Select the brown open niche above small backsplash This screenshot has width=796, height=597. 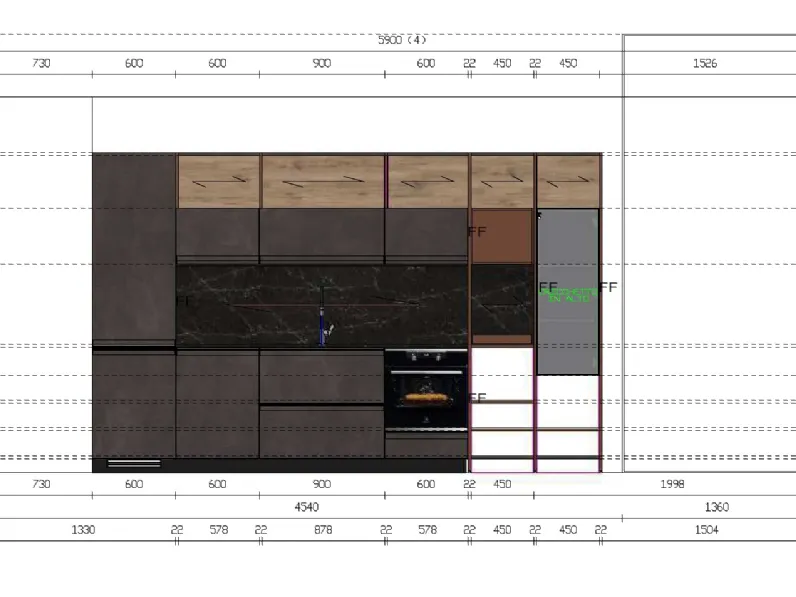[x=502, y=236]
